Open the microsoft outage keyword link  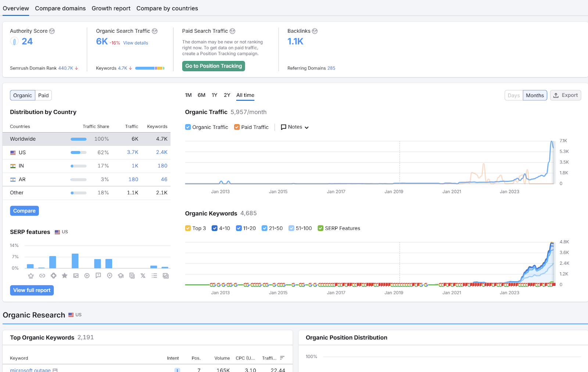coord(30,370)
